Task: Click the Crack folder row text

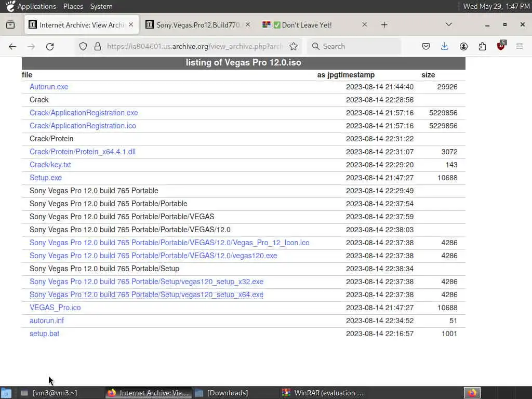Action: (39, 100)
